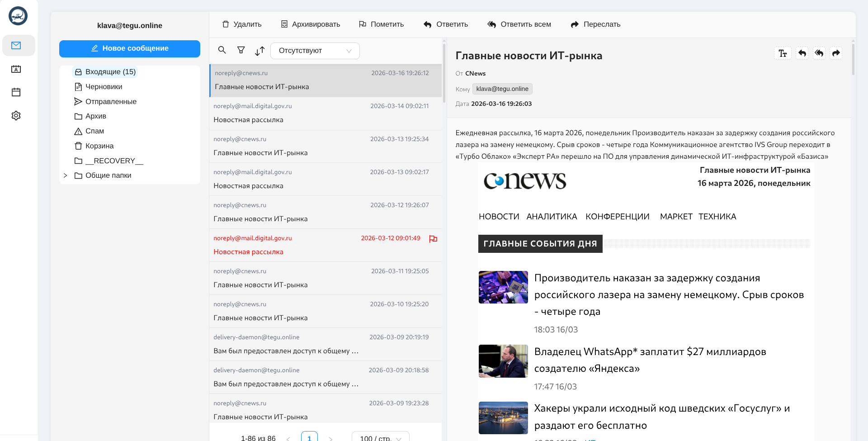Click the reading pane vertical scrollbar
The height and width of the screenshot is (441, 868).
(853, 59)
